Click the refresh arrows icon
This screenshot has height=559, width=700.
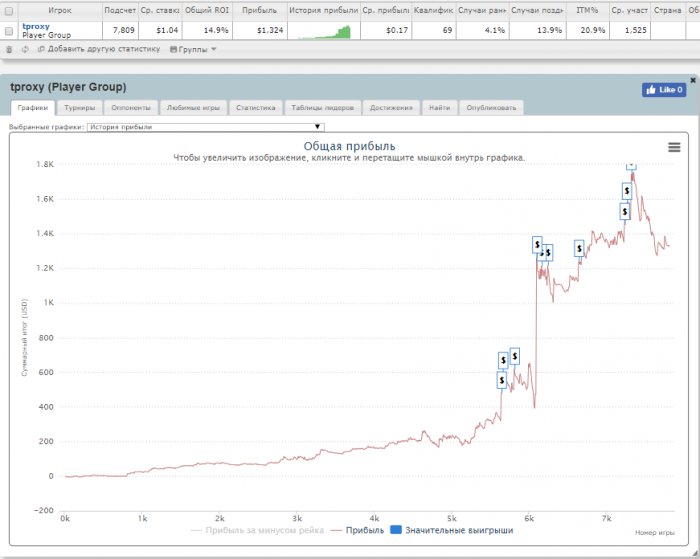coord(25,50)
